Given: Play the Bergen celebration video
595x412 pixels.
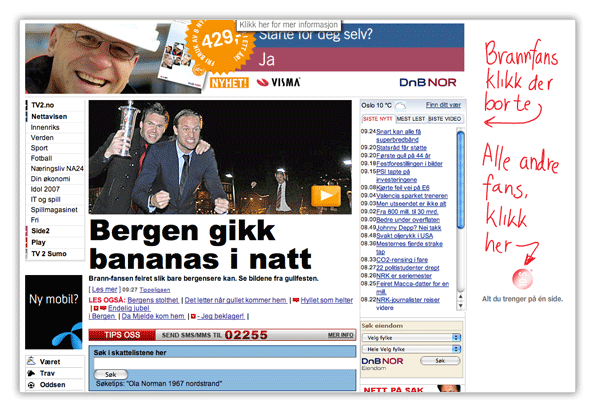Looking at the screenshot, I should tap(326, 196).
